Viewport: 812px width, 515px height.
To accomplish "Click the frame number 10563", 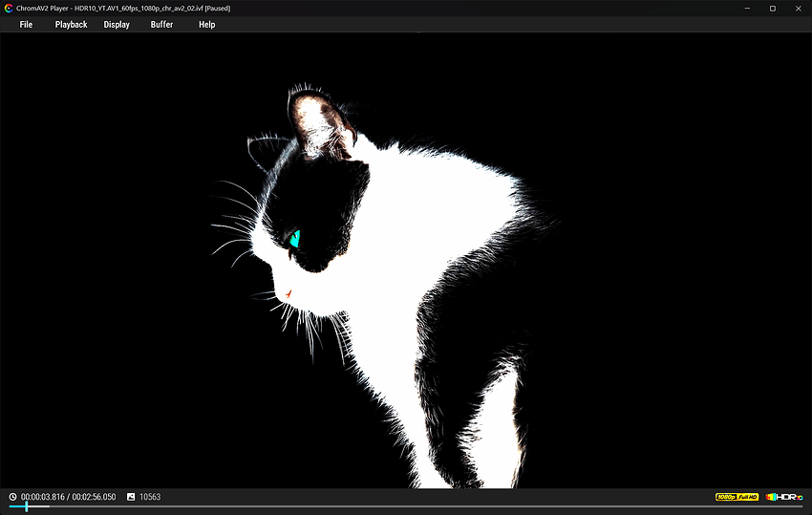I will click(150, 497).
